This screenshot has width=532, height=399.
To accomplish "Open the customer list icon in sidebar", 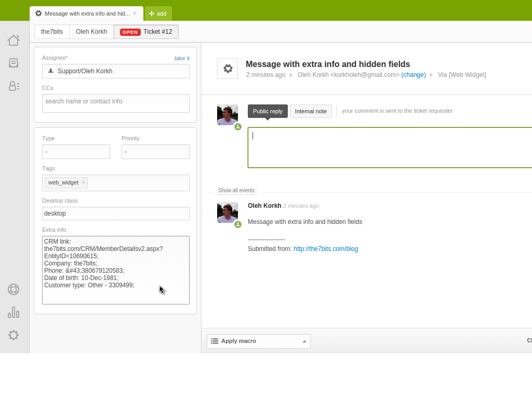I will (x=14, y=86).
